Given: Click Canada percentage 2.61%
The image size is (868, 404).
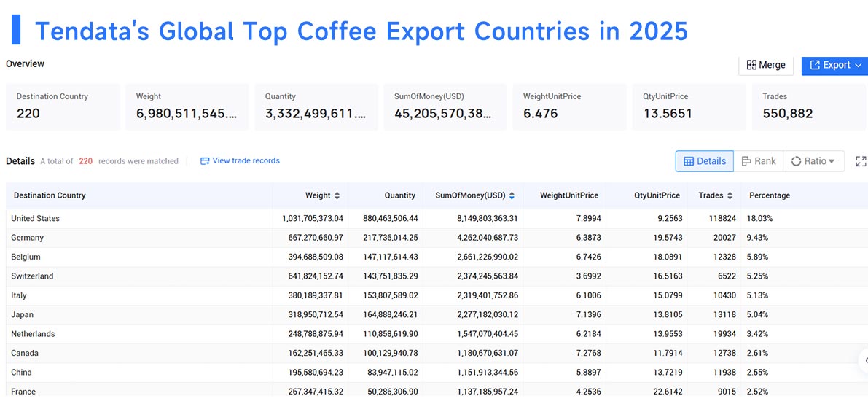Looking at the screenshot, I should (757, 353).
